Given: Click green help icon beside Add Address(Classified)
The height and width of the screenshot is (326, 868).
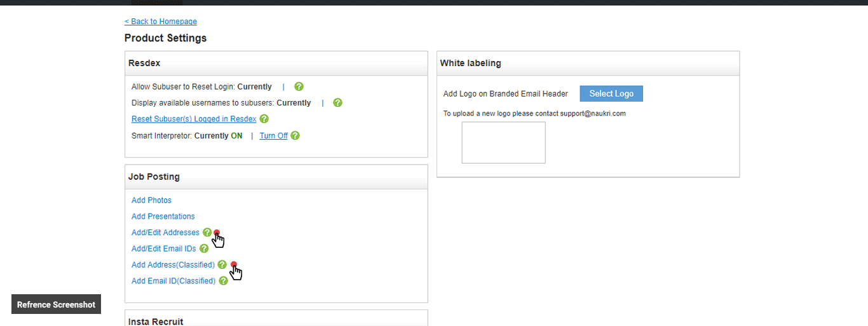Looking at the screenshot, I should click(x=222, y=264).
